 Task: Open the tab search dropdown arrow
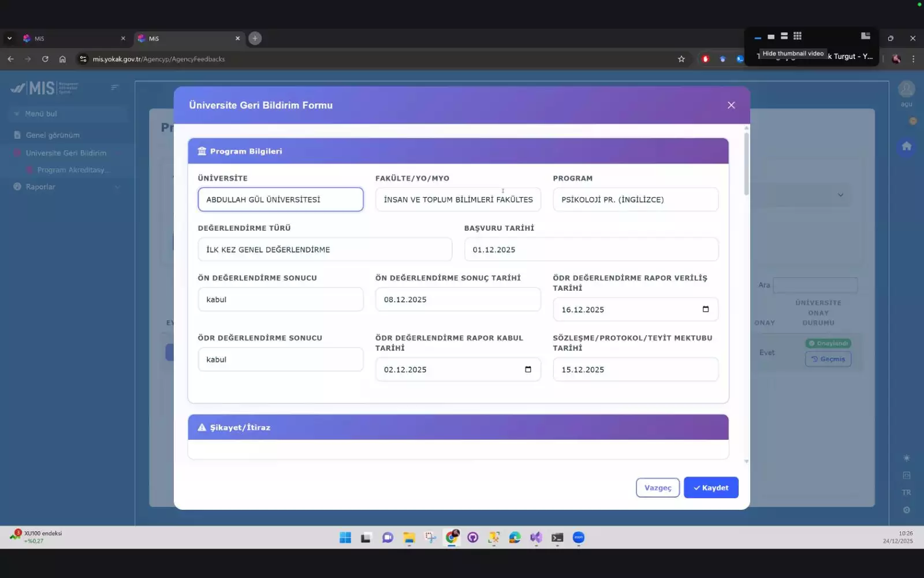9,38
